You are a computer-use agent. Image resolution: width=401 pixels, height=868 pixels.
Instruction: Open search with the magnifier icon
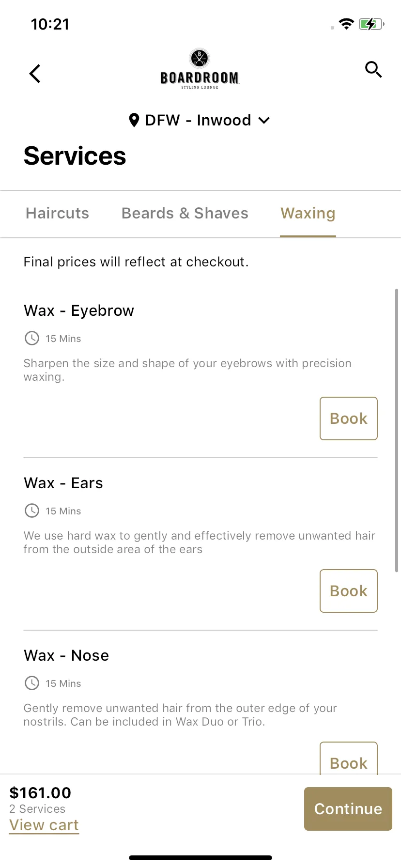coord(373,70)
